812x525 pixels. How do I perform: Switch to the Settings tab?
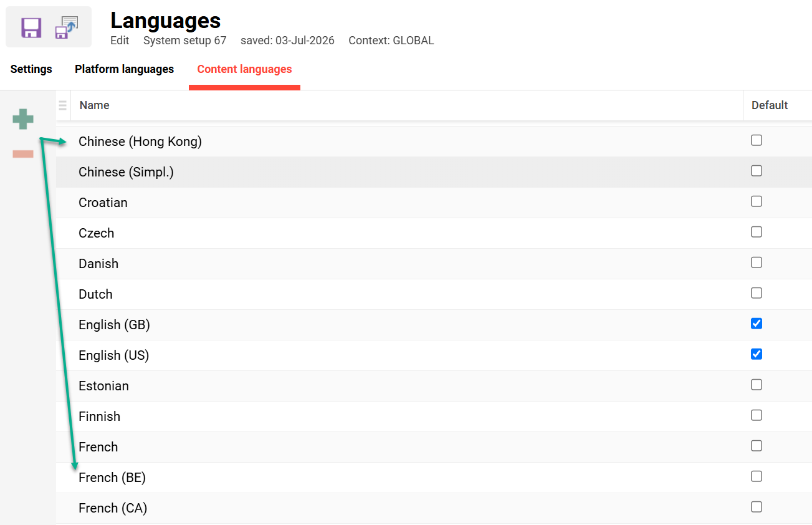(x=31, y=69)
